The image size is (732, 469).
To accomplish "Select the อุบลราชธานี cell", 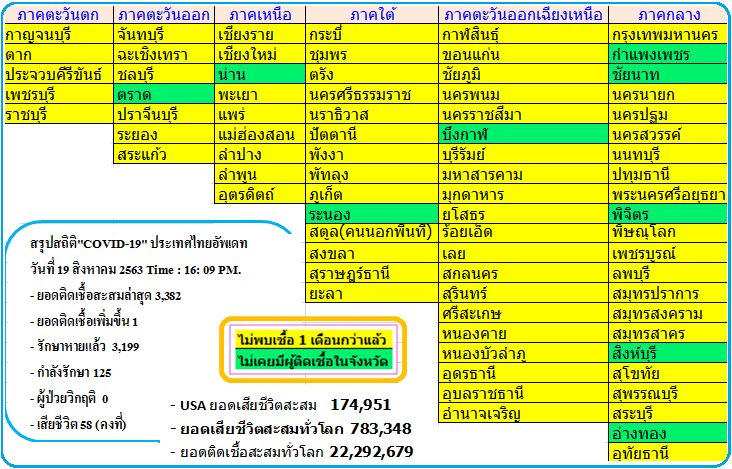I will 523,393.
